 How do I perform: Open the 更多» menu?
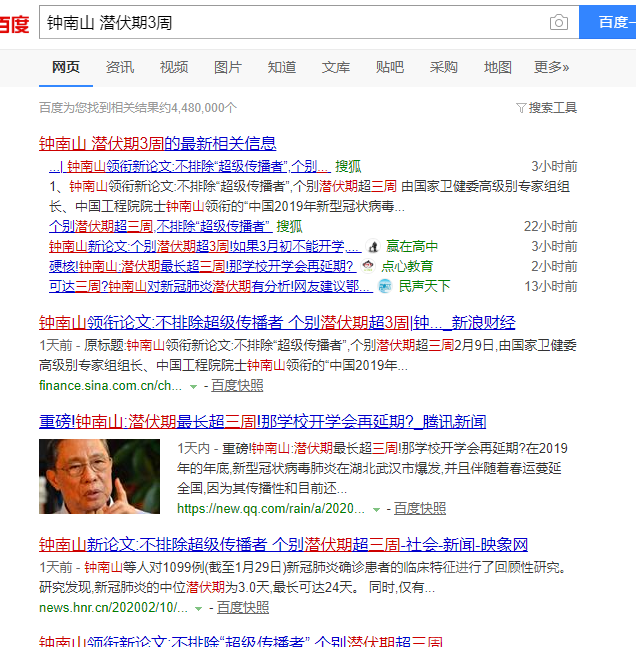click(x=551, y=67)
